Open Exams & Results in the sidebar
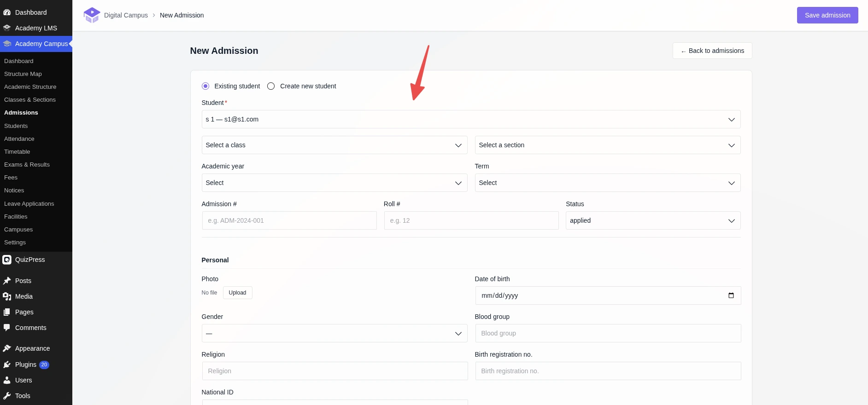The height and width of the screenshot is (405, 868). [x=27, y=165]
